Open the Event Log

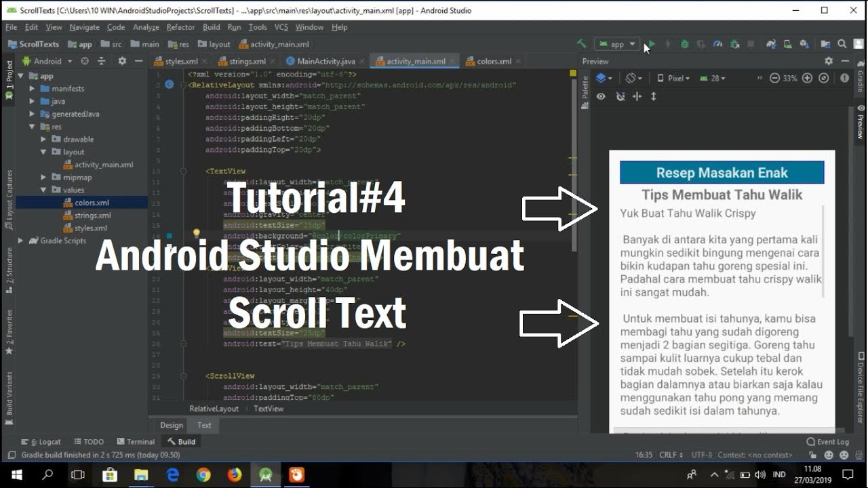(827, 442)
